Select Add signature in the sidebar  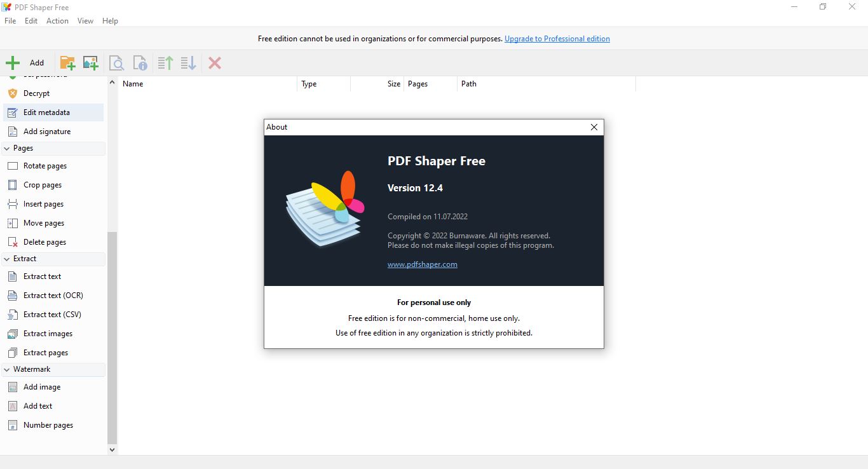pos(54,132)
